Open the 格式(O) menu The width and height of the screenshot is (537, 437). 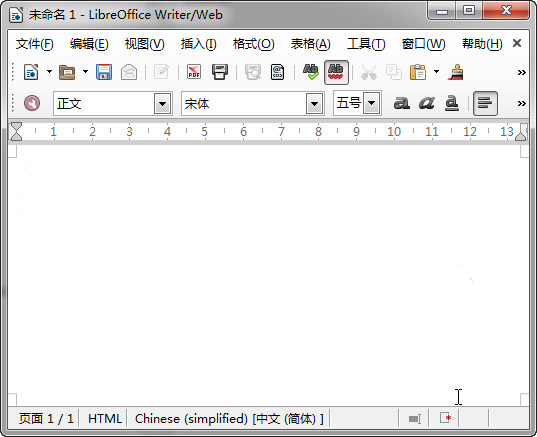click(253, 44)
